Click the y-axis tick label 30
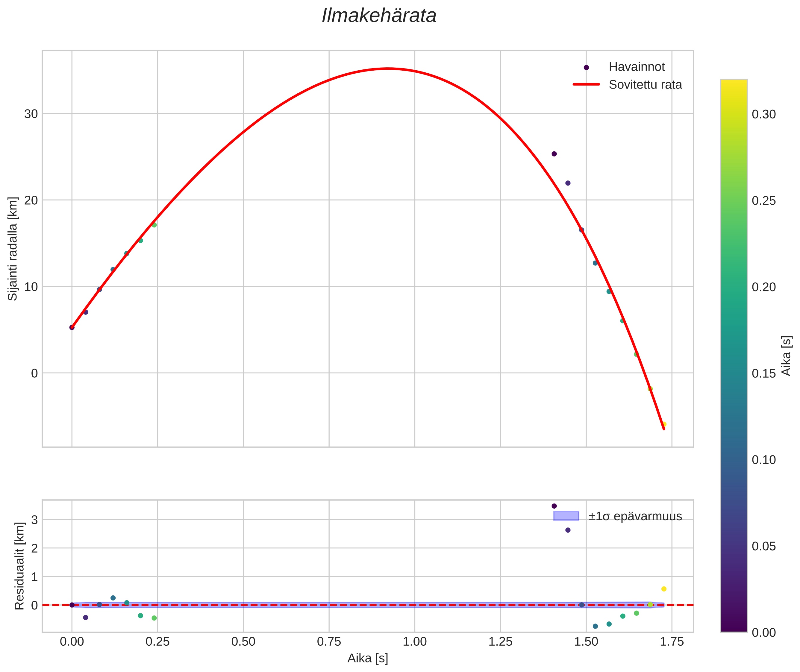 (31, 114)
